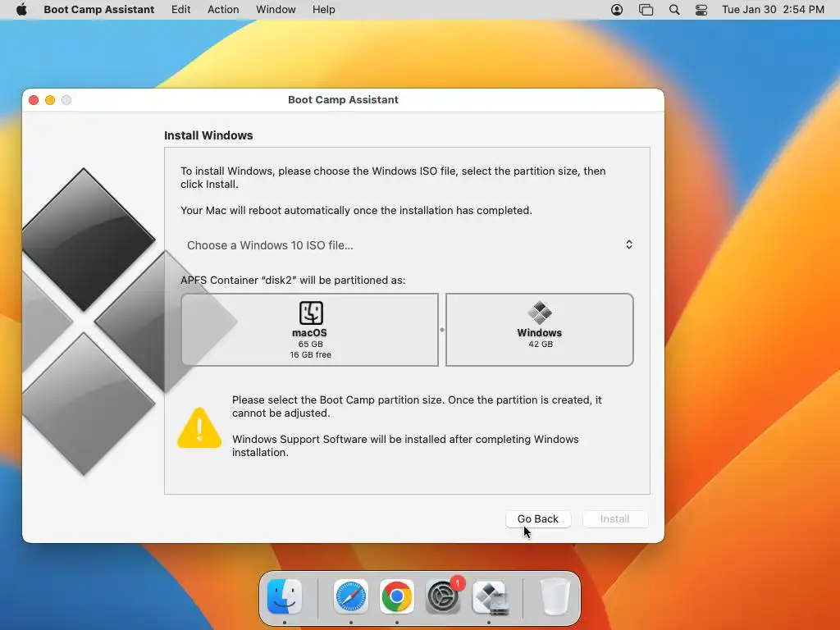Open Google Chrome from the Dock
The image size is (840, 630).
tap(396, 596)
